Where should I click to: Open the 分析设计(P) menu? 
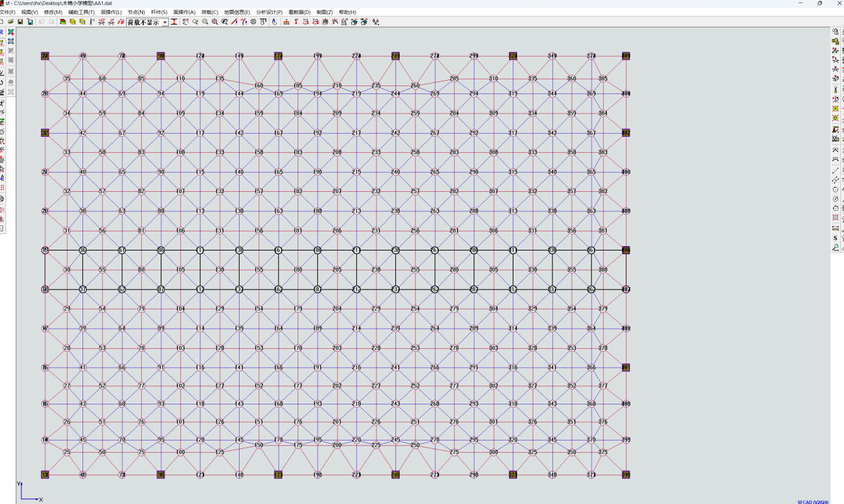point(269,12)
